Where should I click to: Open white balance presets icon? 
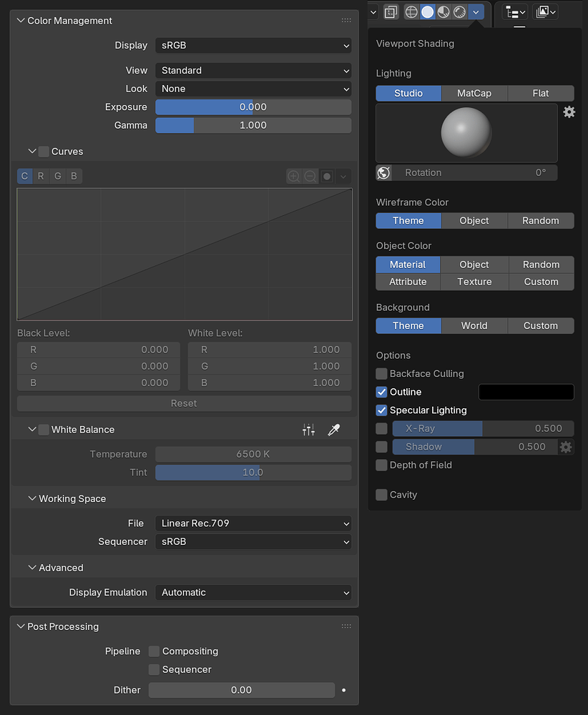(309, 430)
